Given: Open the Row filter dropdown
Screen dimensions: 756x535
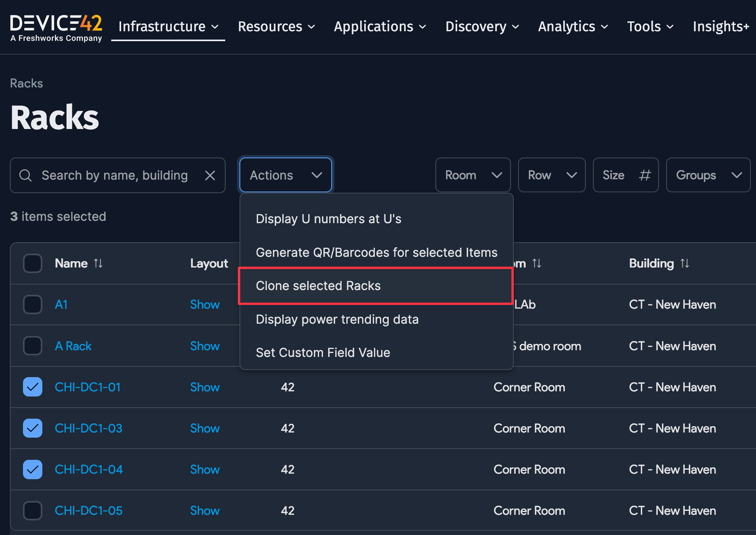Looking at the screenshot, I should (x=551, y=175).
